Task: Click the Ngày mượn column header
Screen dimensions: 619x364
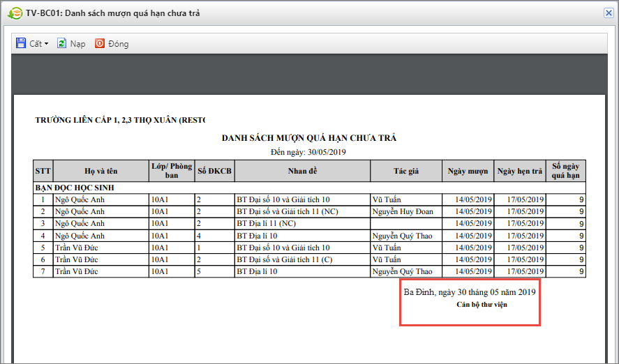Action: 468,171
